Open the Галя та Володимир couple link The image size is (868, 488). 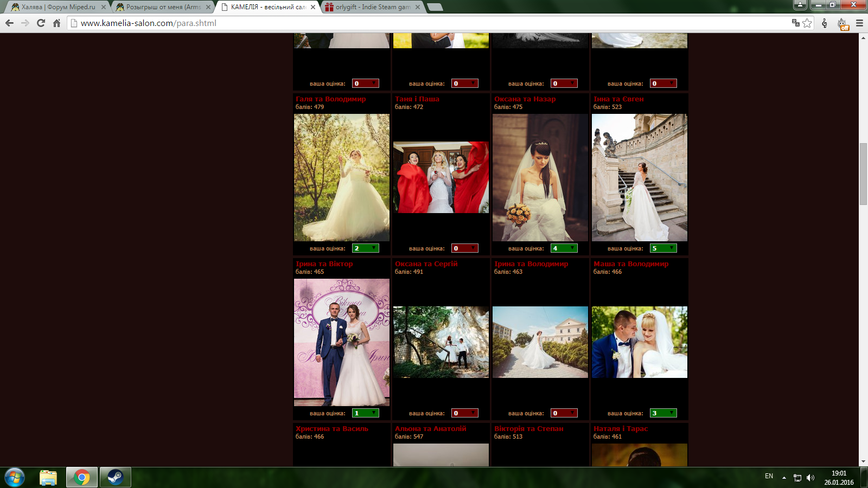(x=330, y=99)
